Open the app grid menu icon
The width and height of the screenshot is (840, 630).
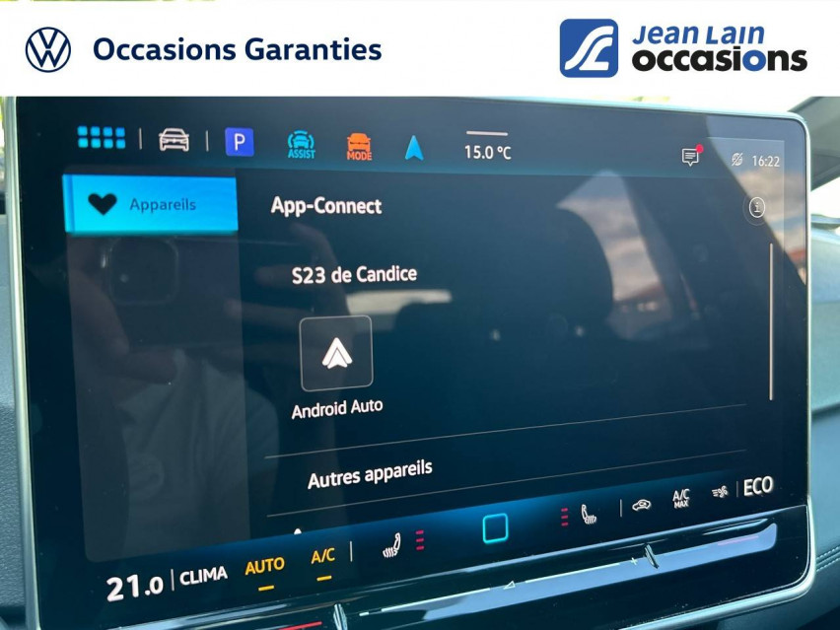coord(102,138)
